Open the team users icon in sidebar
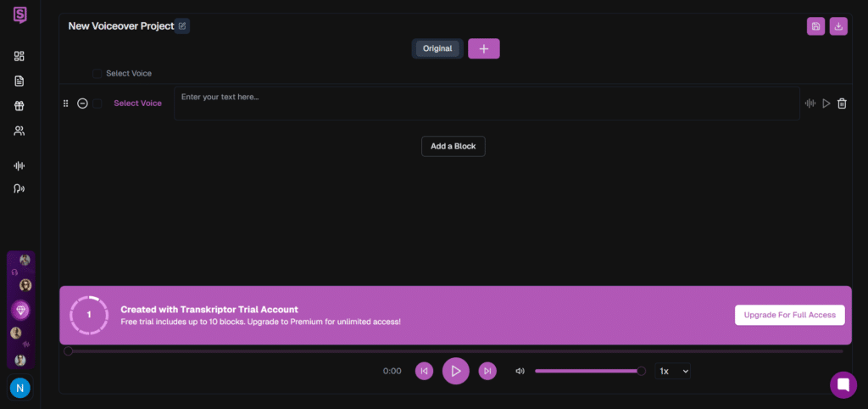The height and width of the screenshot is (409, 868). pyautogui.click(x=19, y=131)
